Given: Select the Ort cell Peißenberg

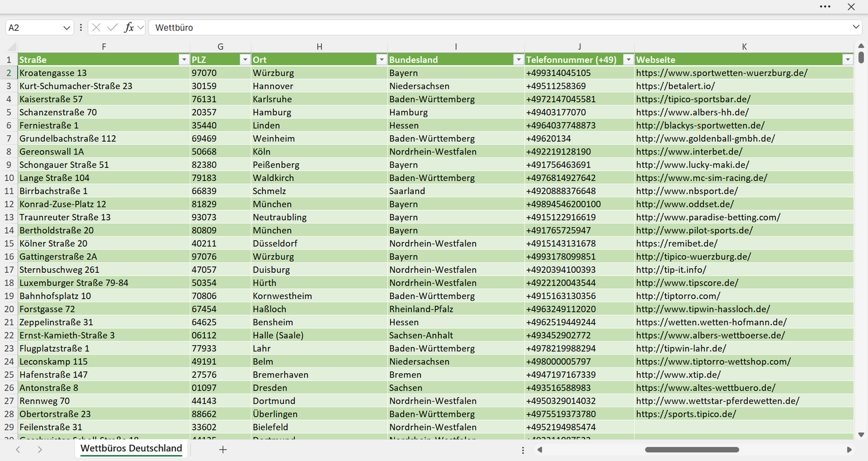Looking at the screenshot, I should click(x=320, y=165).
